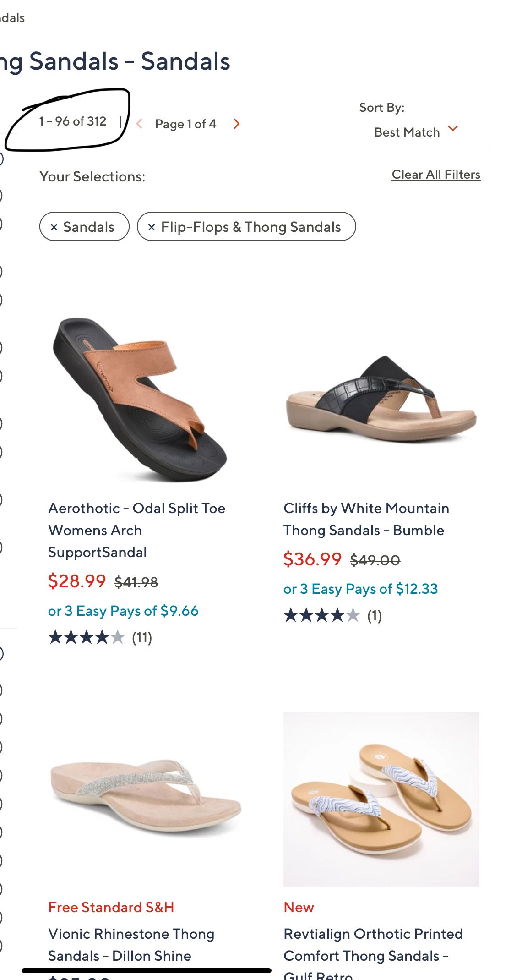Click the Page 1 of 4 indicator
Viewport: 522px width, 980px height.
click(x=185, y=124)
